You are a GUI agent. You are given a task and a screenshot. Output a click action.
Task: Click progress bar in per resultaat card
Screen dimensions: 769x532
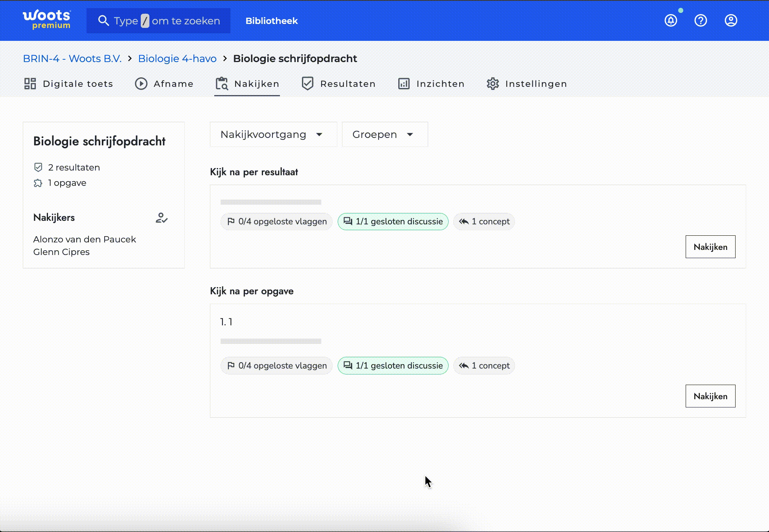pos(271,202)
